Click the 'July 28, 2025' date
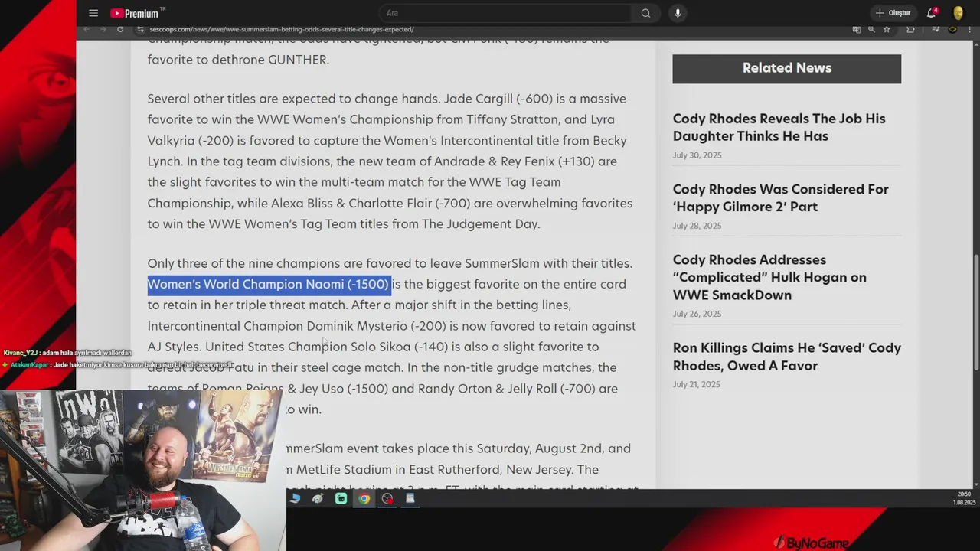Image resolution: width=980 pixels, height=551 pixels. tap(697, 226)
